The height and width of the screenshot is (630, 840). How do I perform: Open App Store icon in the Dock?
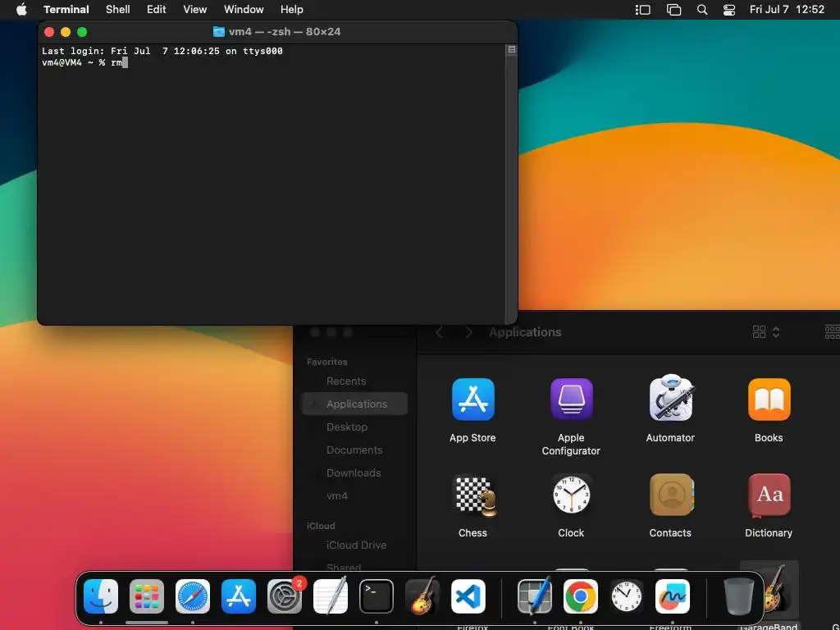[x=239, y=596]
